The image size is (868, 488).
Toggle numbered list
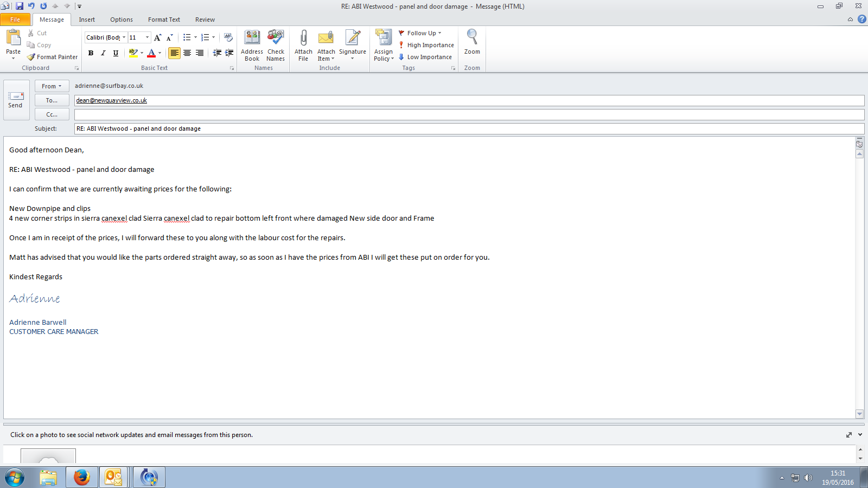pos(205,37)
